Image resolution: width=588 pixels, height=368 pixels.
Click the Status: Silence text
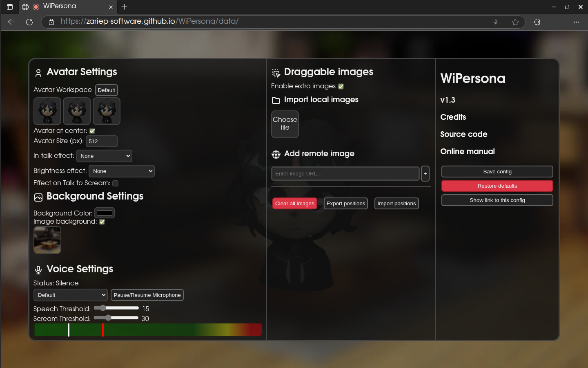point(56,283)
